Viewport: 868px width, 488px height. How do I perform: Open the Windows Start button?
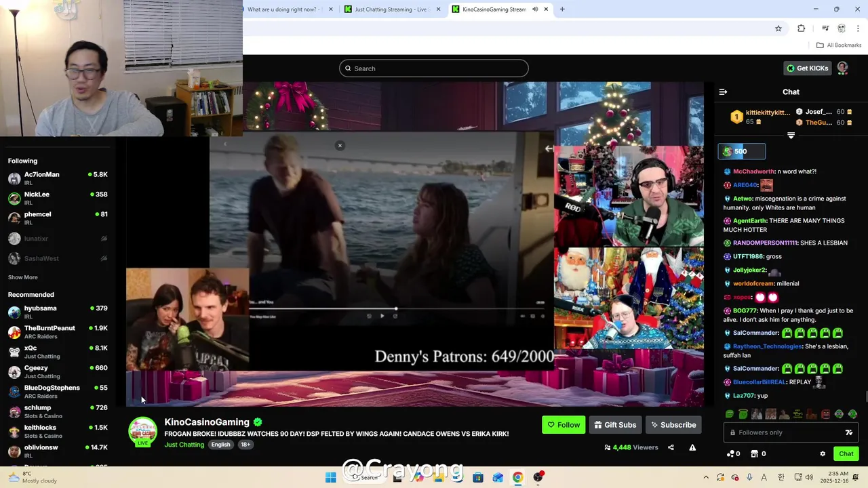(x=330, y=478)
